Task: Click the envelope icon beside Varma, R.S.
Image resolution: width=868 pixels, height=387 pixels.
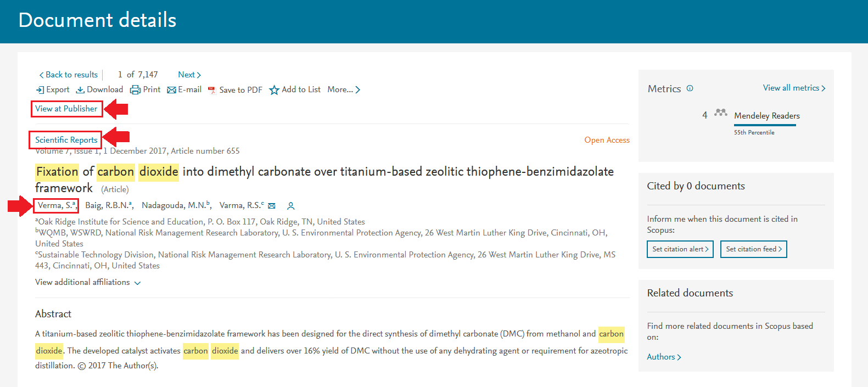Action: [272, 206]
